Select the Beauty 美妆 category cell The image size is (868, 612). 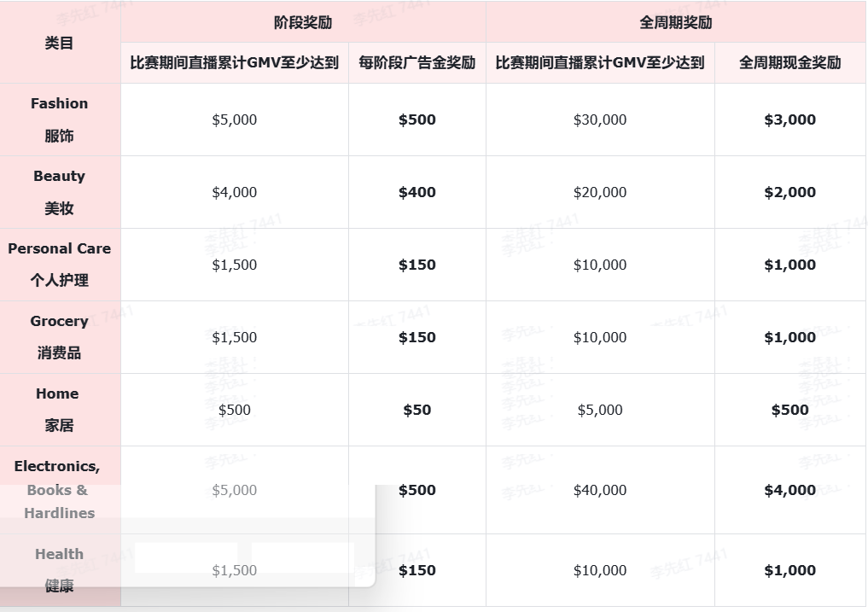(x=59, y=192)
